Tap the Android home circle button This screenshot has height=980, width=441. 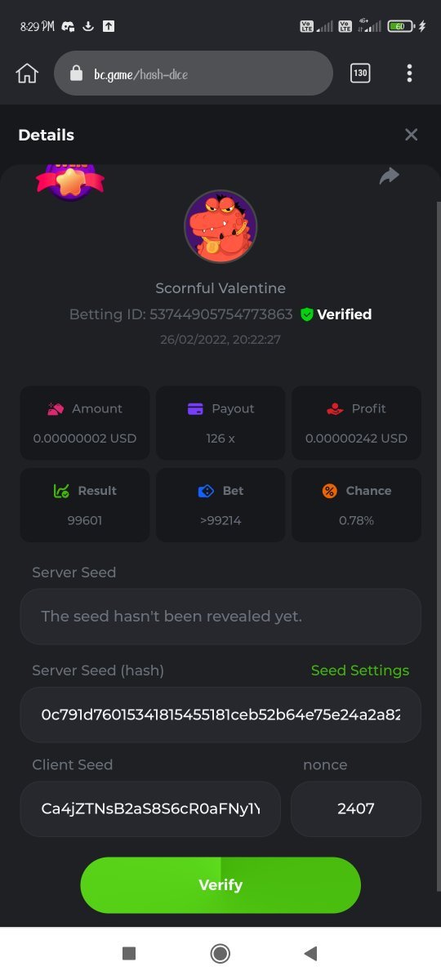coord(220,953)
